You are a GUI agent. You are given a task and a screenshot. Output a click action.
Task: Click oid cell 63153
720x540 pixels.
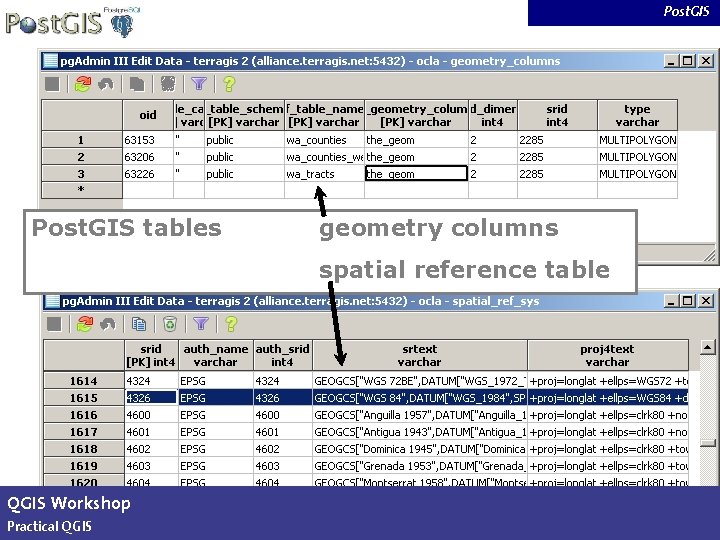(148, 140)
